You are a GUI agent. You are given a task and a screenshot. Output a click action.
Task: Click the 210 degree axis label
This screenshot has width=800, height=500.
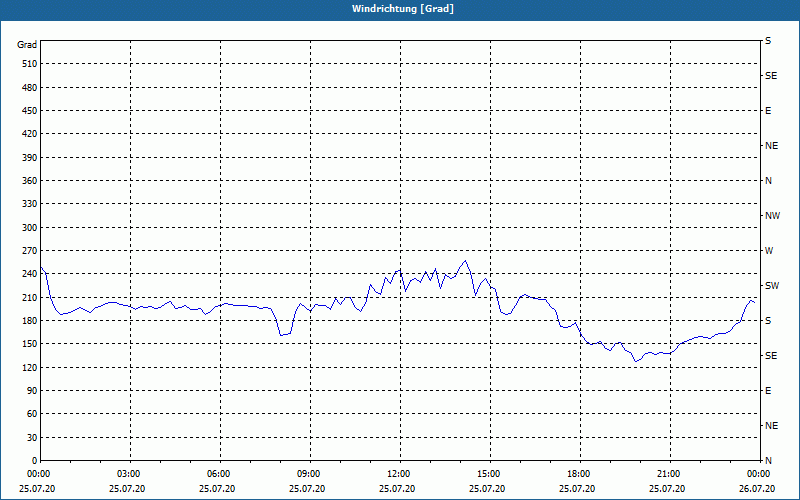[x=30, y=297]
